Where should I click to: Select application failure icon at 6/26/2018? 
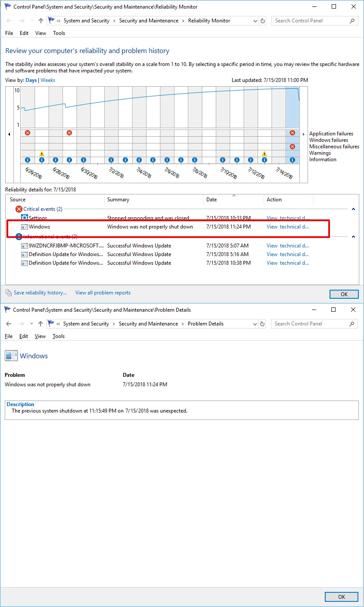point(28,133)
